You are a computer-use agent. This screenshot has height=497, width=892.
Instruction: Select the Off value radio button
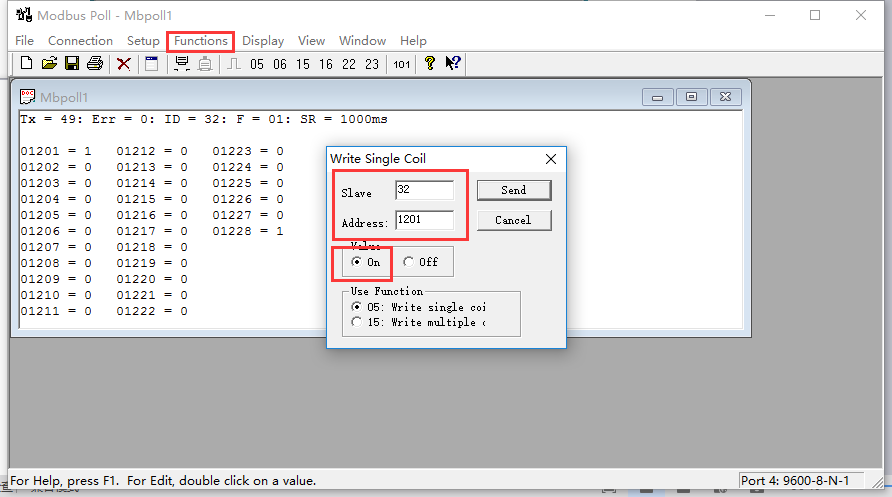tap(420, 262)
